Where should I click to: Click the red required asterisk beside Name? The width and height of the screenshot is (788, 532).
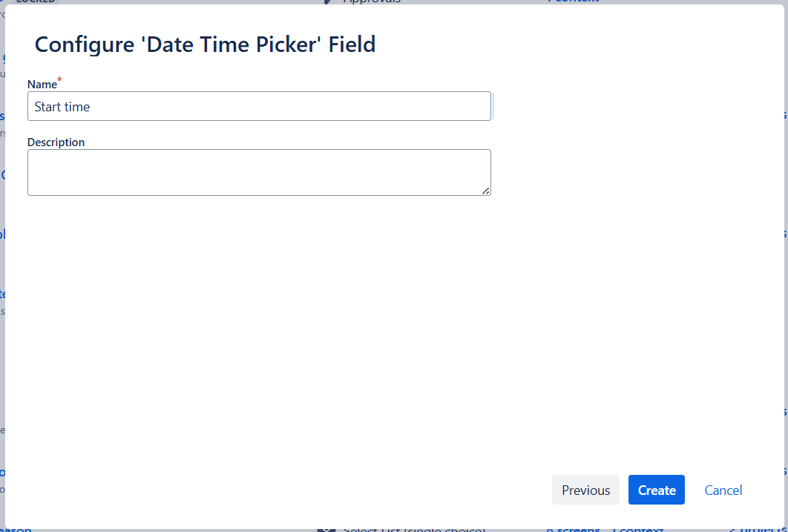[x=60, y=79]
